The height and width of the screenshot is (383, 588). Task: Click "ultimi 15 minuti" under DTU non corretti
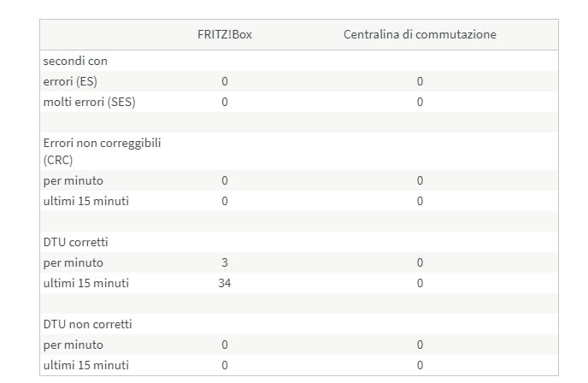(x=85, y=365)
